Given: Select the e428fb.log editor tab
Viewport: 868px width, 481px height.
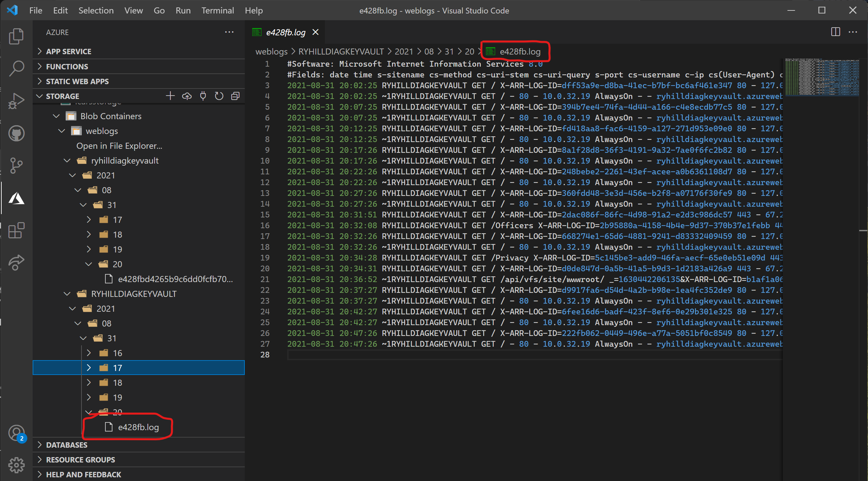Looking at the screenshot, I should [x=285, y=32].
